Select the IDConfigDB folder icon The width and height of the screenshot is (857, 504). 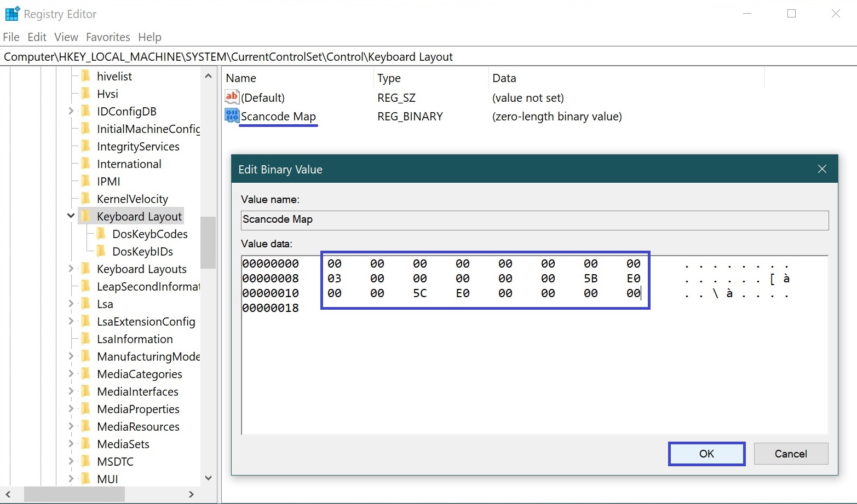click(x=85, y=111)
